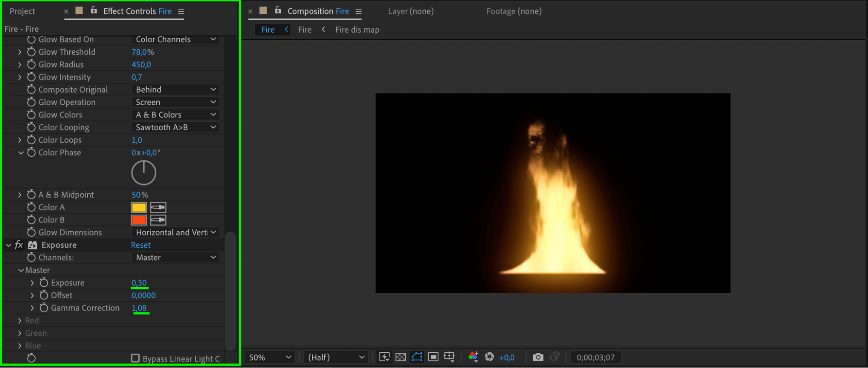Click the show channel color icon
Viewport: 868px width, 368px height.
click(473, 357)
